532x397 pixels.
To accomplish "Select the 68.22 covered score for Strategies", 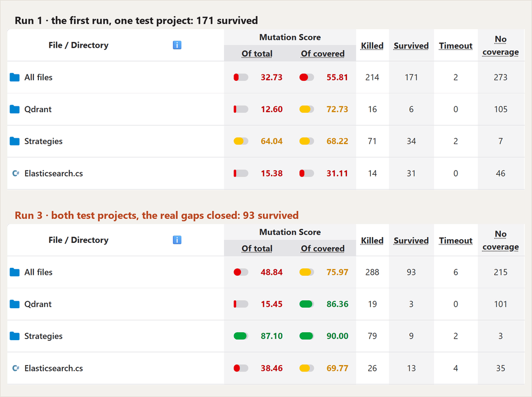I will 337,141.
